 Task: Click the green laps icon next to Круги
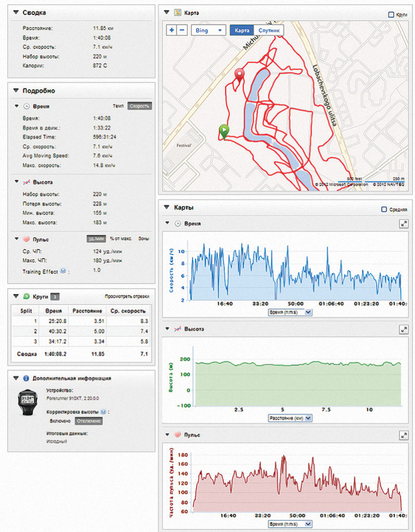click(x=27, y=296)
